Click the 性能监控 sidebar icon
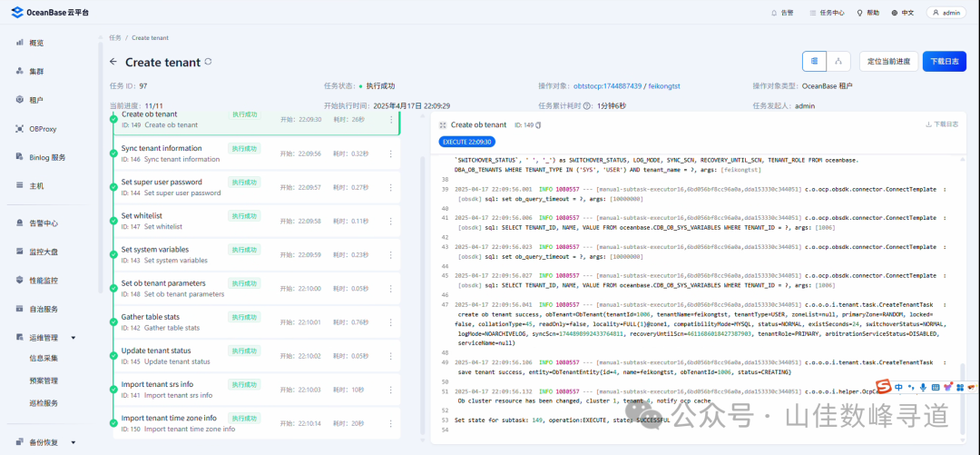The width and height of the screenshot is (980, 455). [x=19, y=281]
